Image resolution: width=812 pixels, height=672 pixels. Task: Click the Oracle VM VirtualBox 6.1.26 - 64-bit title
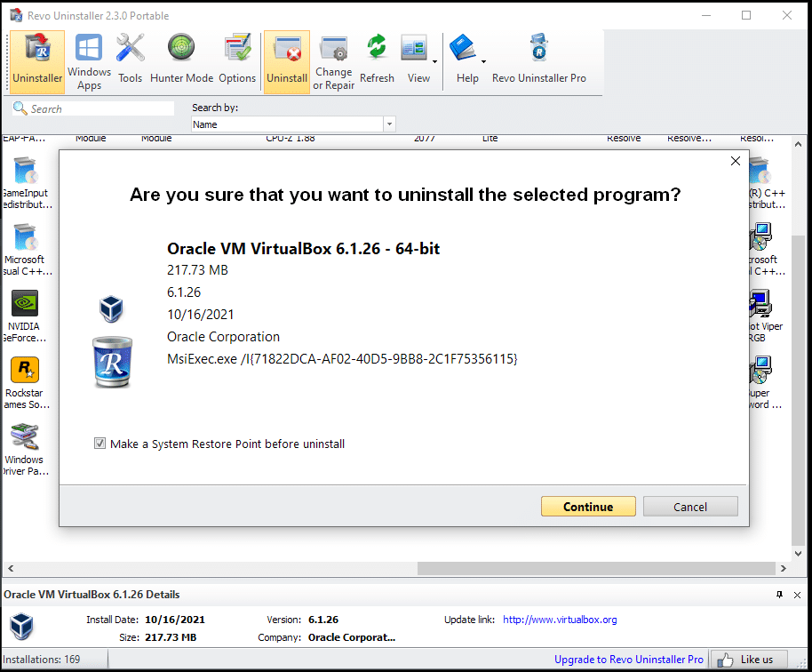coord(303,249)
